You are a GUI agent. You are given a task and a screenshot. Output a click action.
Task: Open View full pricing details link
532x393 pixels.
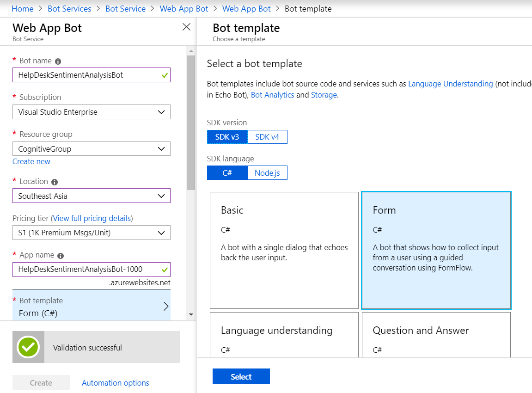point(92,218)
